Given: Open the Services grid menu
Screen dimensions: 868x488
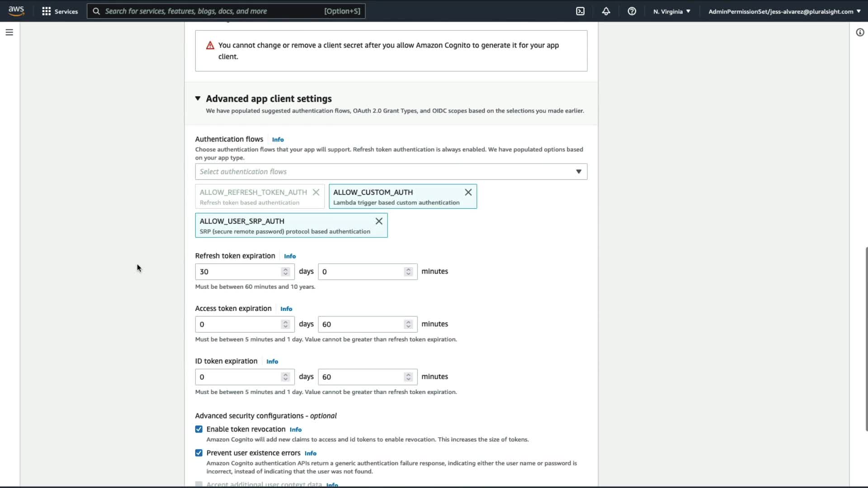Looking at the screenshot, I should pos(60,11).
